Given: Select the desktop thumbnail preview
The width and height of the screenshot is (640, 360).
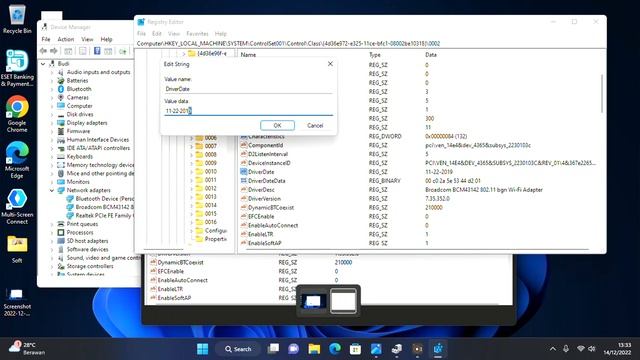Looking at the screenshot, I should pyautogui.click(x=313, y=301).
